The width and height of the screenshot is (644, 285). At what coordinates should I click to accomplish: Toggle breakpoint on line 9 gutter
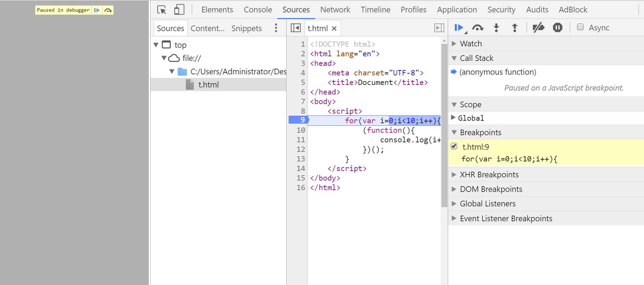pyautogui.click(x=298, y=120)
